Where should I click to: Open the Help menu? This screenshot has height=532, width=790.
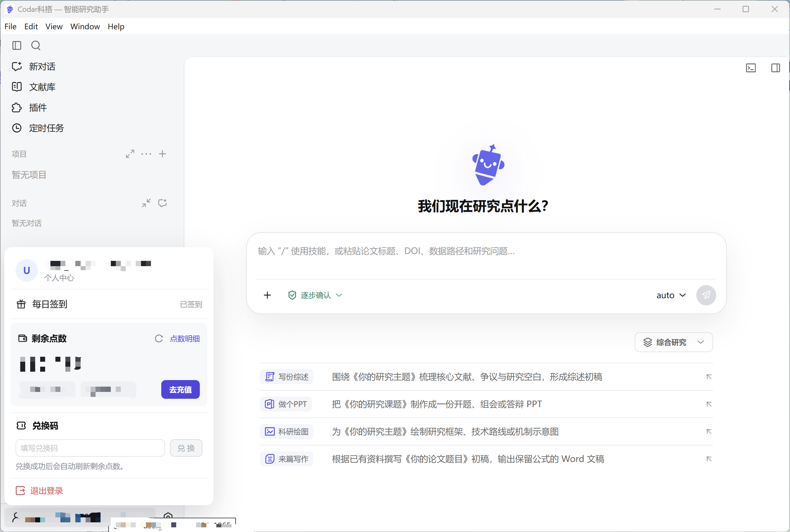[116, 26]
